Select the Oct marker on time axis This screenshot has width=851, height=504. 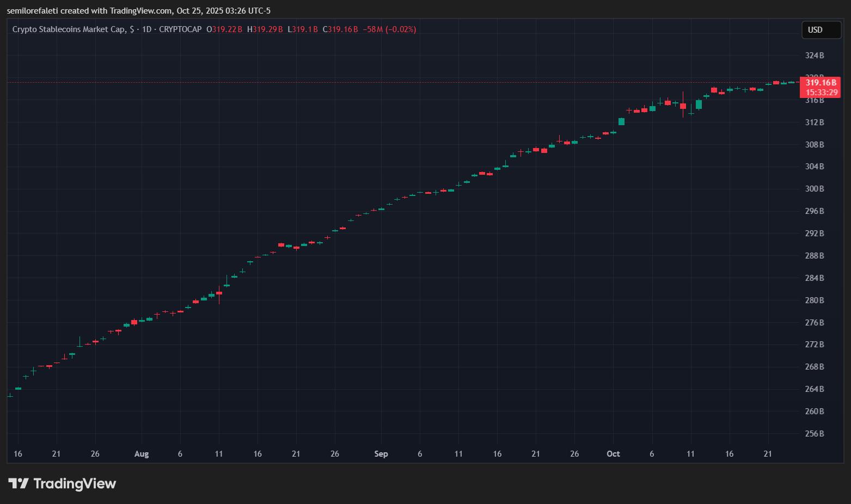click(613, 454)
